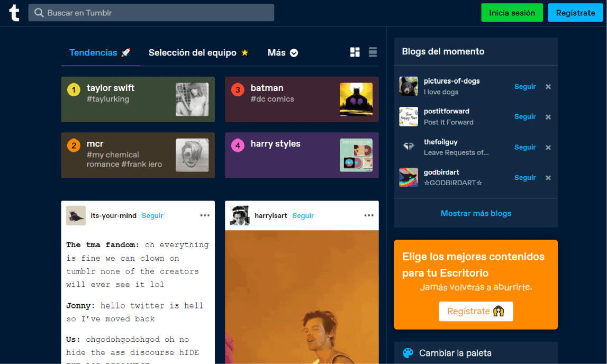Follow the godbirdart blog
Viewport: 607px width, 364px height.
pyautogui.click(x=525, y=178)
